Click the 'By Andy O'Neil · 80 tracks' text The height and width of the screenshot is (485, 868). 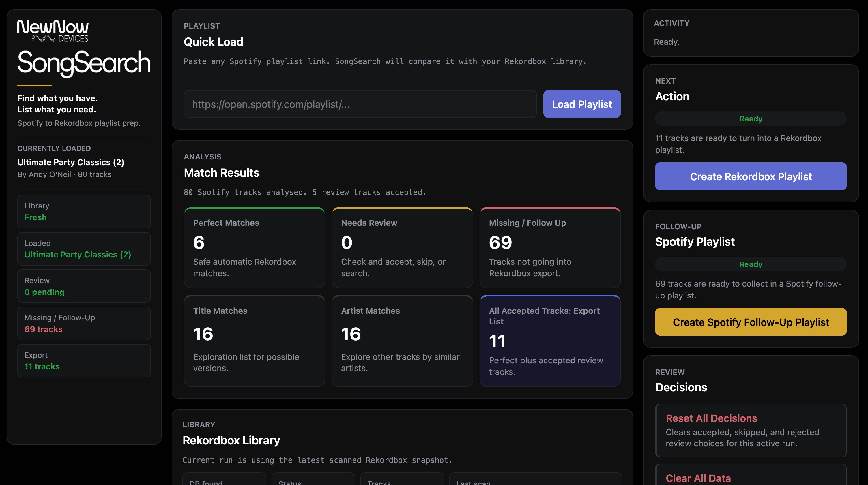point(64,174)
